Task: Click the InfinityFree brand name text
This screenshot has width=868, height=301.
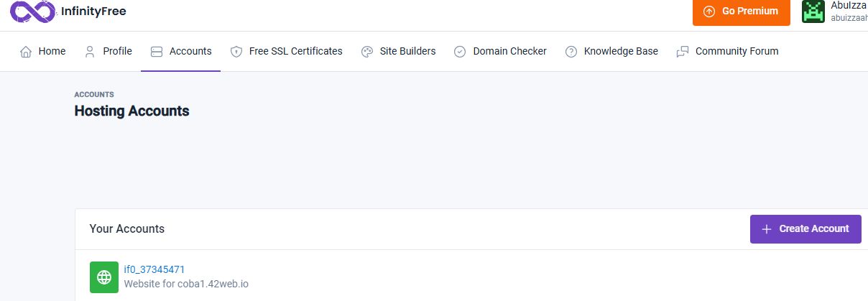Action: [93, 11]
